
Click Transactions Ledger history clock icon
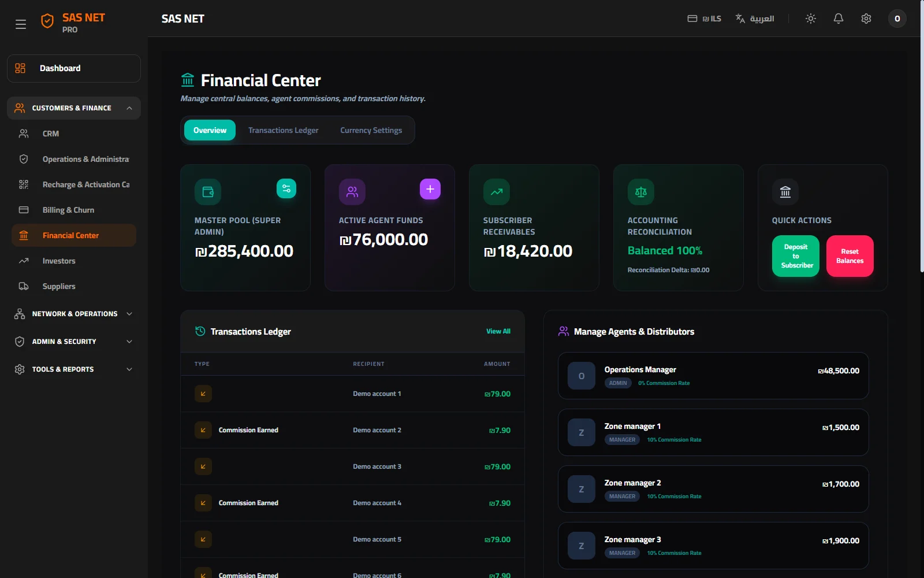tap(200, 331)
